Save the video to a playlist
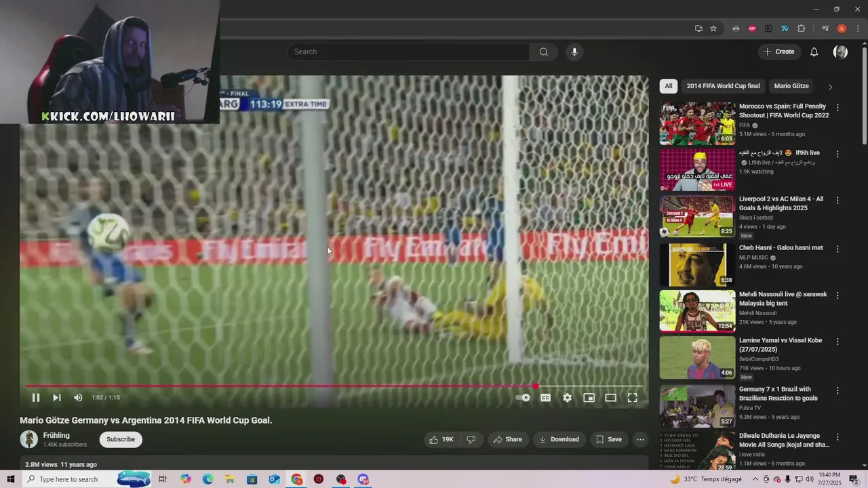 tap(609, 439)
